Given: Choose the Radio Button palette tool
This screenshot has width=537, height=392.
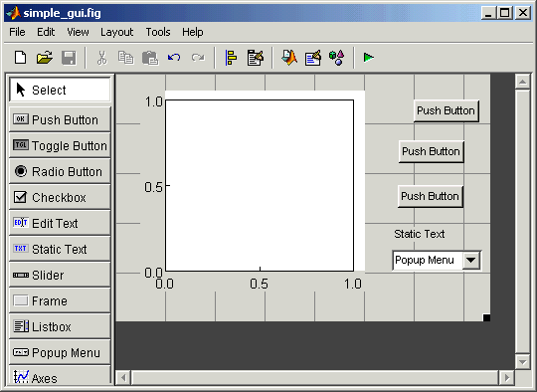Looking at the screenshot, I should (60, 171).
